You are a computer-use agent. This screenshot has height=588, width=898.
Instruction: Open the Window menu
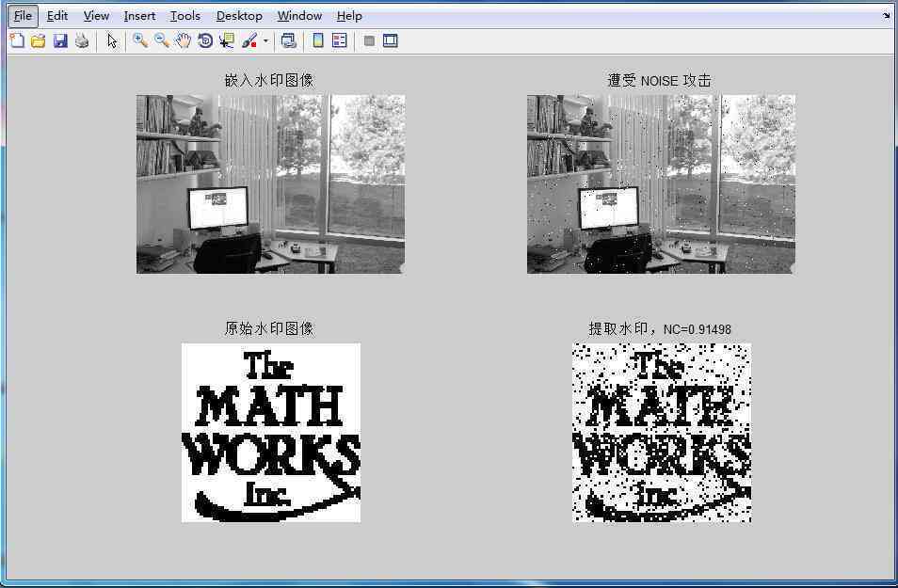299,16
